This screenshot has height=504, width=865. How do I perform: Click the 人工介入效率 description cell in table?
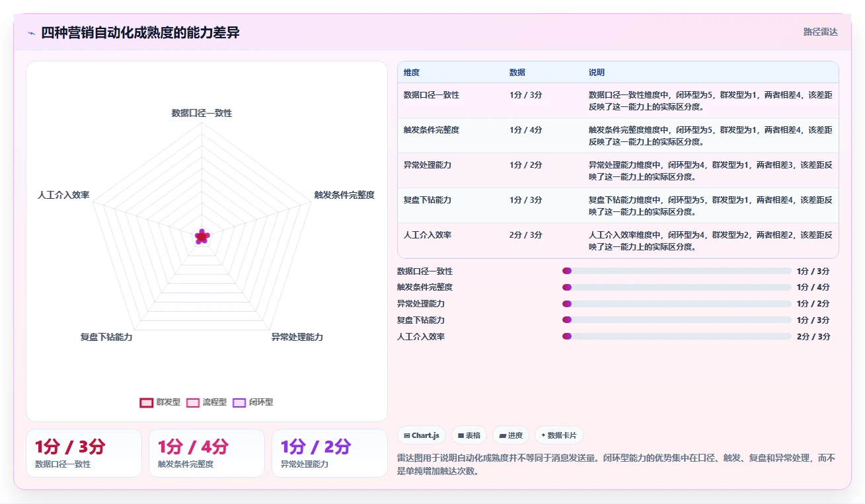[x=710, y=240]
